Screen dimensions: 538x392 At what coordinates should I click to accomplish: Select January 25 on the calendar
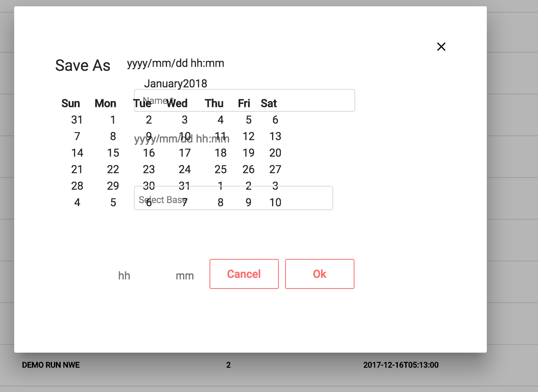click(x=221, y=169)
